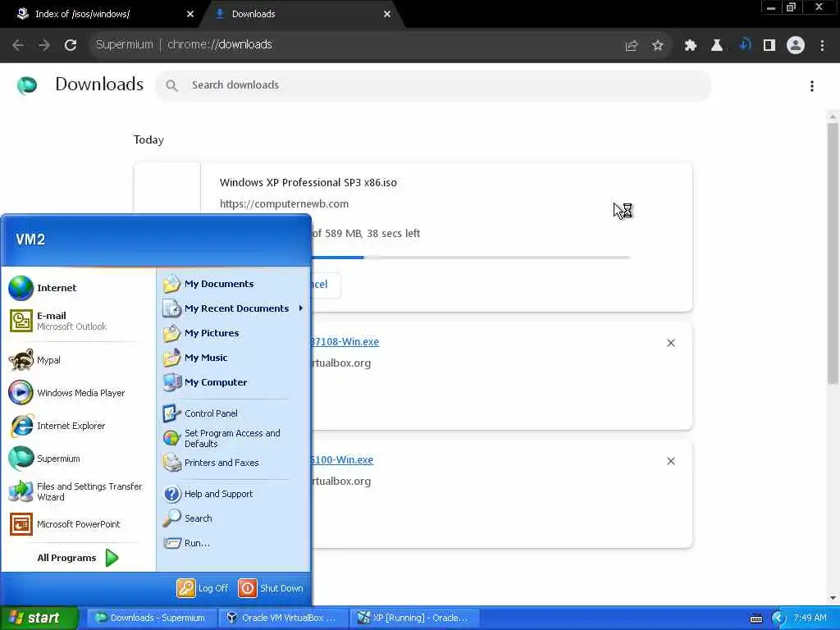Close the Index of /isos/windows/ tab
The image size is (840, 630).
coord(189,14)
